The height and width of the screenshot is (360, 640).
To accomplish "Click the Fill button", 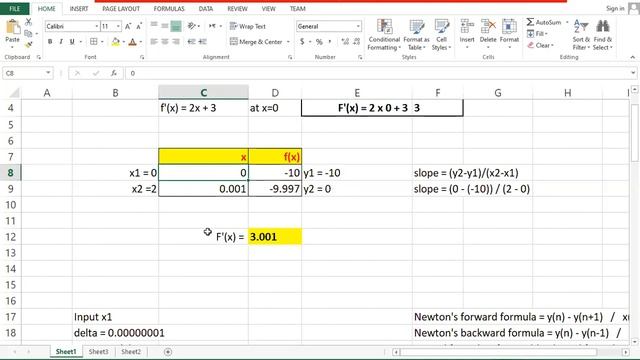I will click(x=537, y=33).
